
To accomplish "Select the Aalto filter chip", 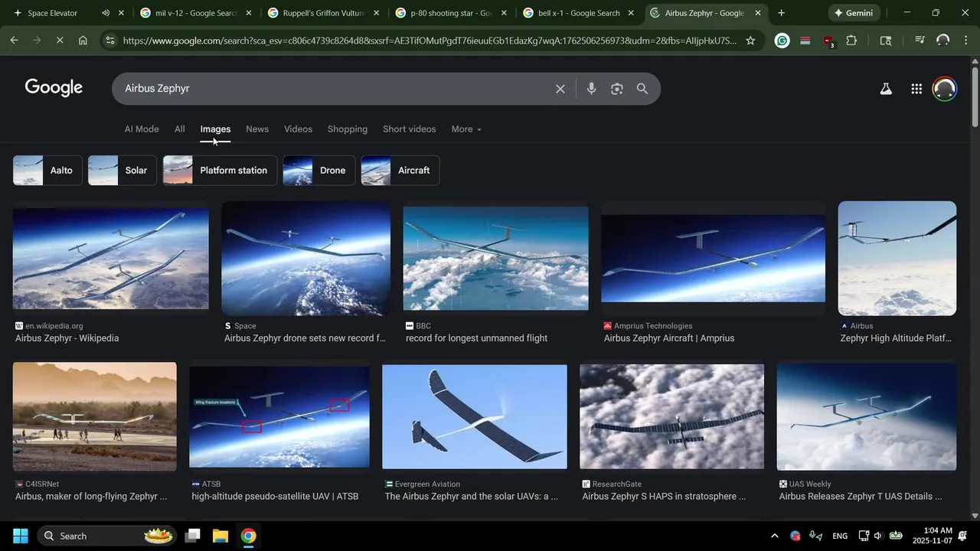I will [47, 171].
